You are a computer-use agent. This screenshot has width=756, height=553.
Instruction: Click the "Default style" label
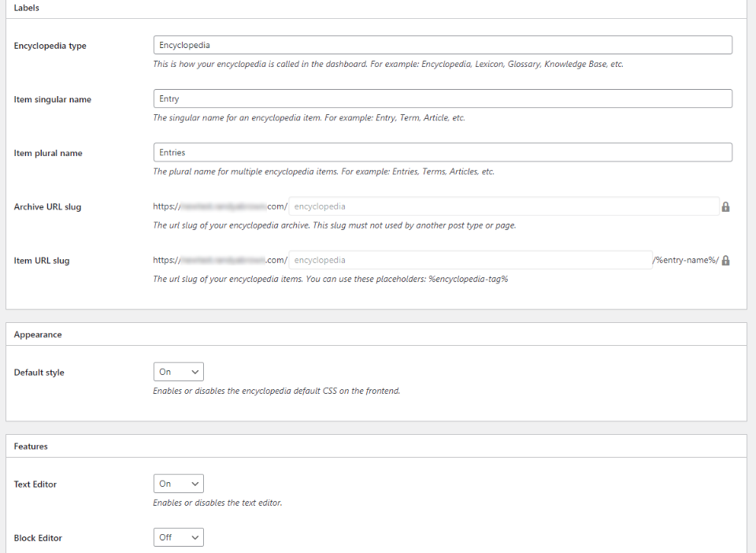click(x=39, y=373)
